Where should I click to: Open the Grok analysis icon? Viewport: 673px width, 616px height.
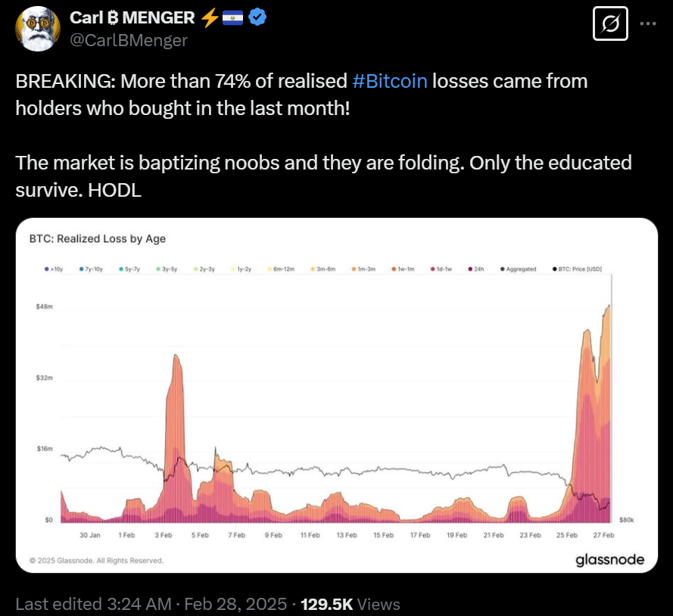tap(610, 23)
